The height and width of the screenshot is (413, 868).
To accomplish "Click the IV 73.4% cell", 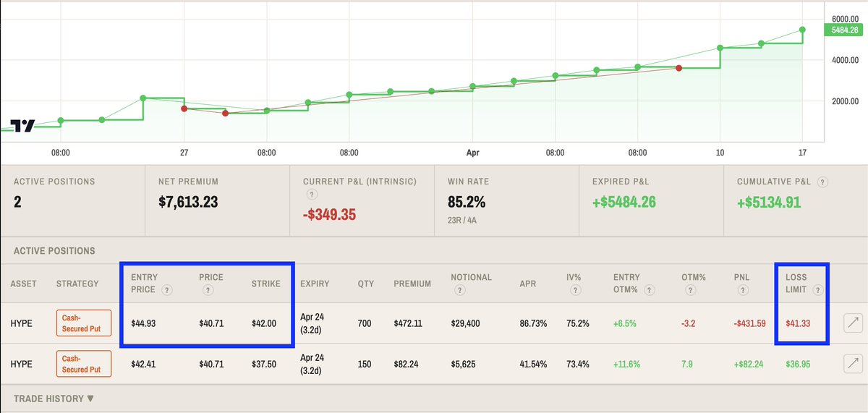I will 578,364.
